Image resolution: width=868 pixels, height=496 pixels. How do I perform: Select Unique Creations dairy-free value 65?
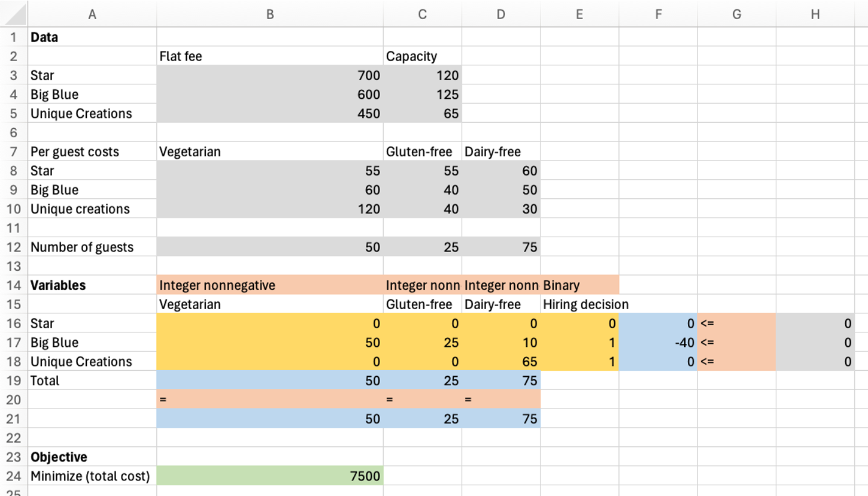point(501,361)
